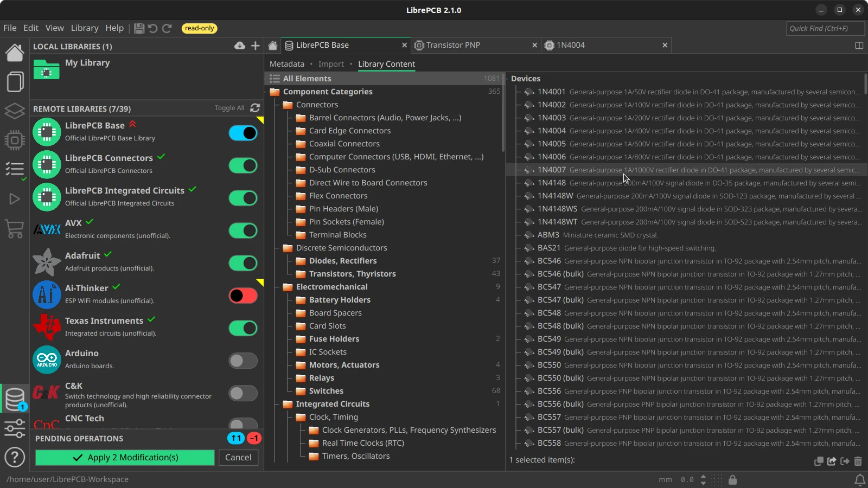The height and width of the screenshot is (488, 868).
Task: Open the Home panel in left sidebar
Action: [15, 52]
